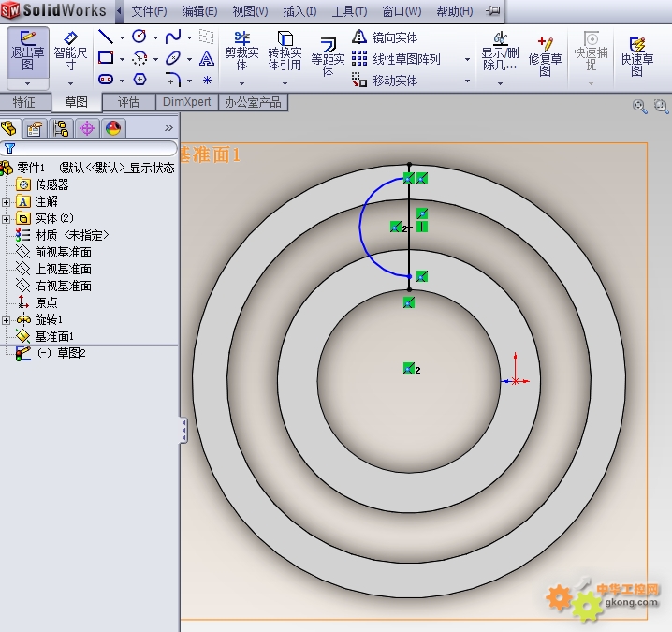This screenshot has width=672, height=632.
Task: Select the Plane sketch tool icon
Action: coord(207,37)
